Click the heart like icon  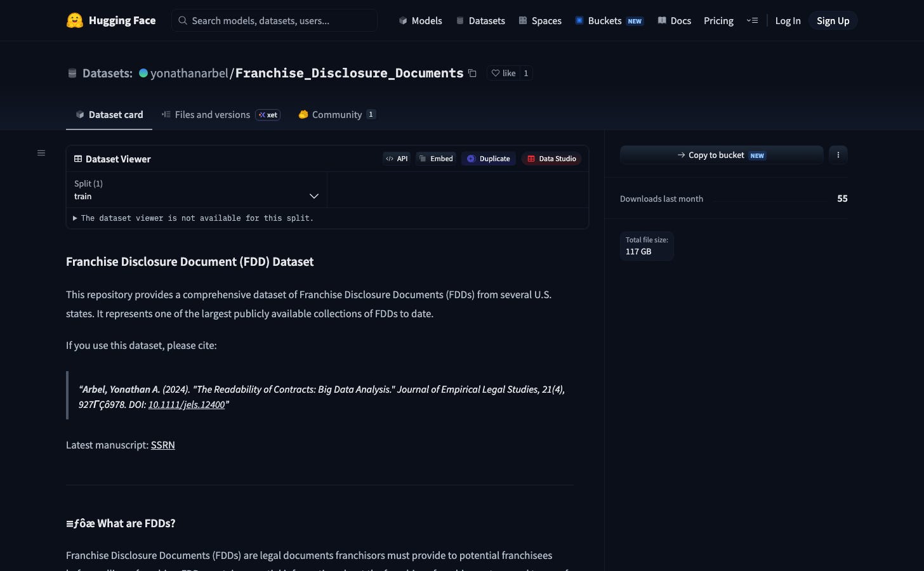496,73
